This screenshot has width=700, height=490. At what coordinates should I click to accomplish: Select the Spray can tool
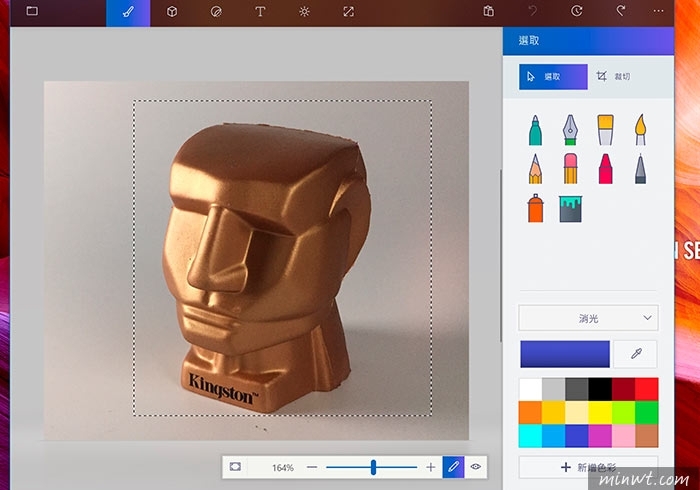pos(534,208)
